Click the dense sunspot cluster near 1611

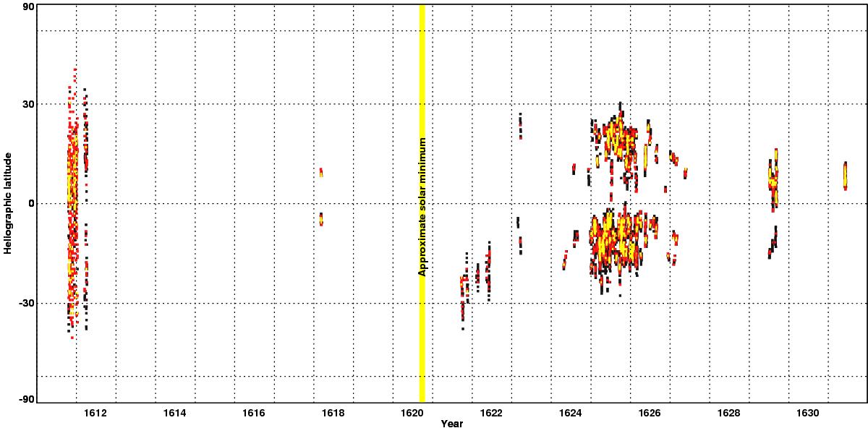pyautogui.click(x=72, y=202)
